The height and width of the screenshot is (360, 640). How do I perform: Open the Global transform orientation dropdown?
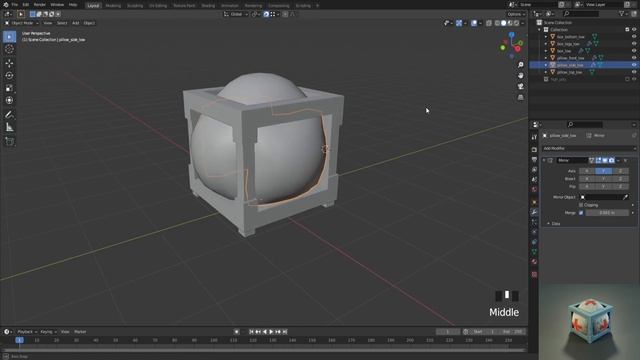click(x=236, y=14)
